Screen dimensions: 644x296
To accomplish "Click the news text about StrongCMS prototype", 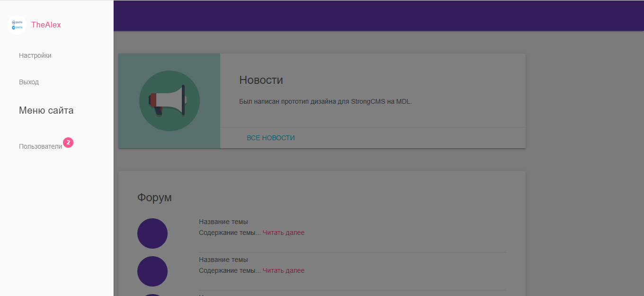I will (325, 101).
